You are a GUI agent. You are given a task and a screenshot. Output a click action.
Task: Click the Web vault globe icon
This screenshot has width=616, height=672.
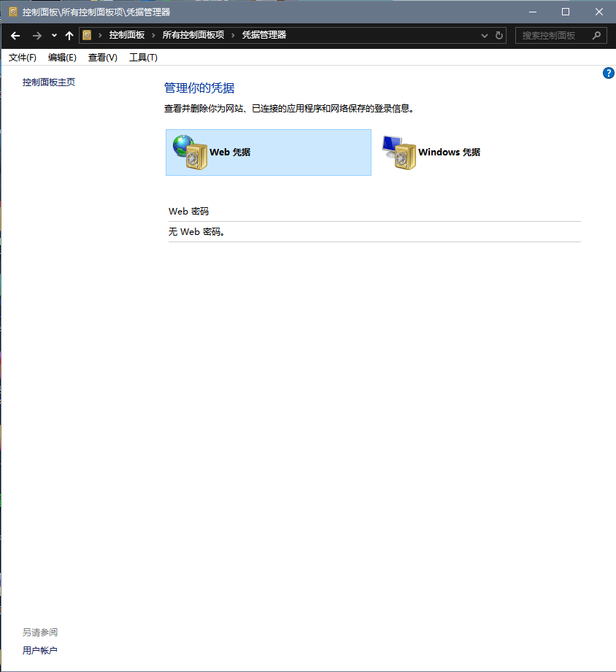(190, 152)
